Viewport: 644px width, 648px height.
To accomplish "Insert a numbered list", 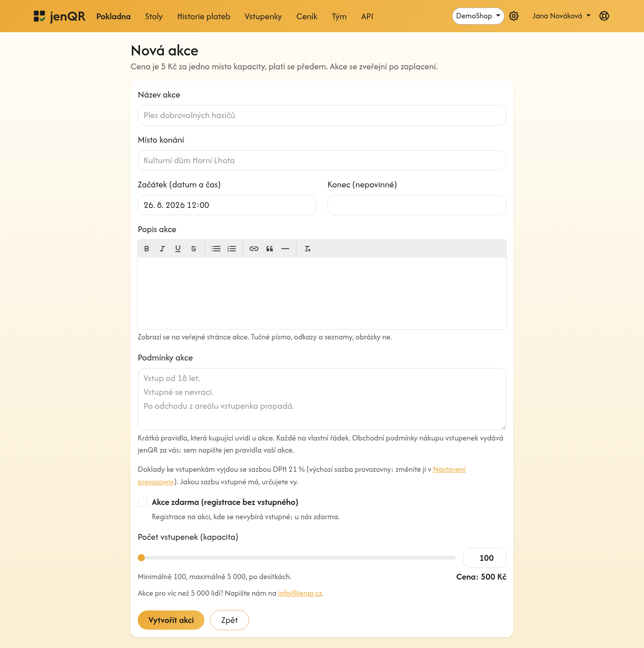I will (232, 249).
